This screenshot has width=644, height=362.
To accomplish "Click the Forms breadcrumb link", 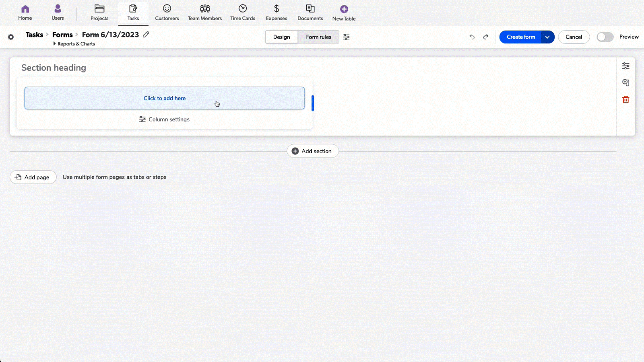I will (62, 35).
